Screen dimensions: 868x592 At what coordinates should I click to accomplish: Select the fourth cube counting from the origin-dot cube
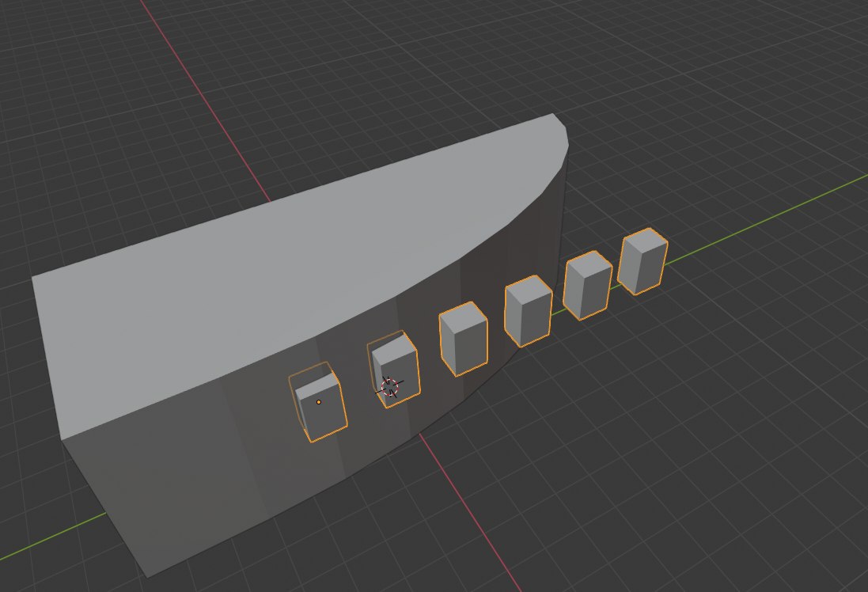tap(528, 311)
